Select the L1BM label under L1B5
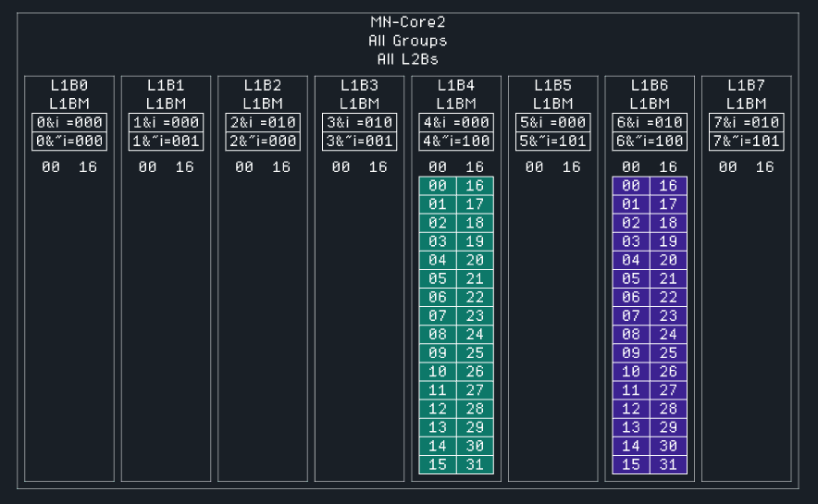Image resolution: width=818 pixels, height=504 pixels. pyautogui.click(x=553, y=104)
